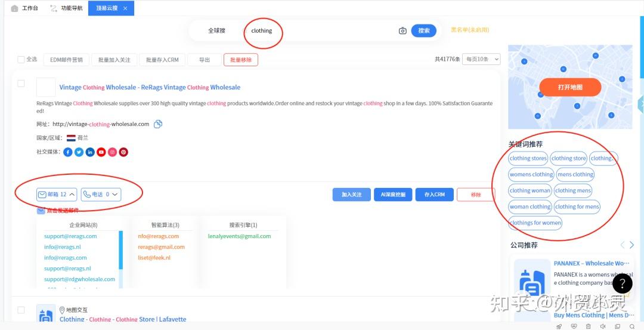Go to next company recommendation arrow
The image size is (644, 330).
(631, 245)
